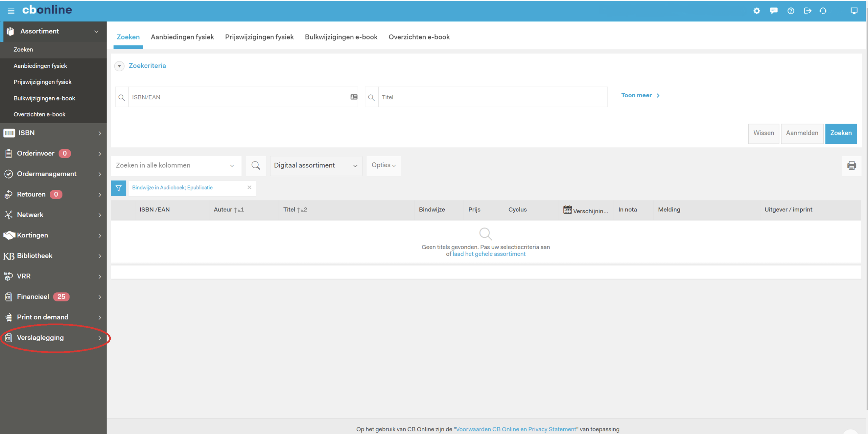
Task: Switch to Prijswijzigingen fysiek tab
Action: [x=259, y=37]
